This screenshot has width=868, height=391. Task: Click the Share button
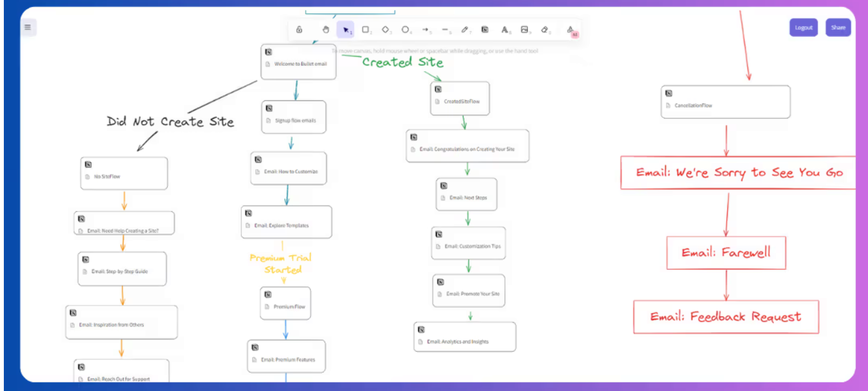click(x=838, y=27)
